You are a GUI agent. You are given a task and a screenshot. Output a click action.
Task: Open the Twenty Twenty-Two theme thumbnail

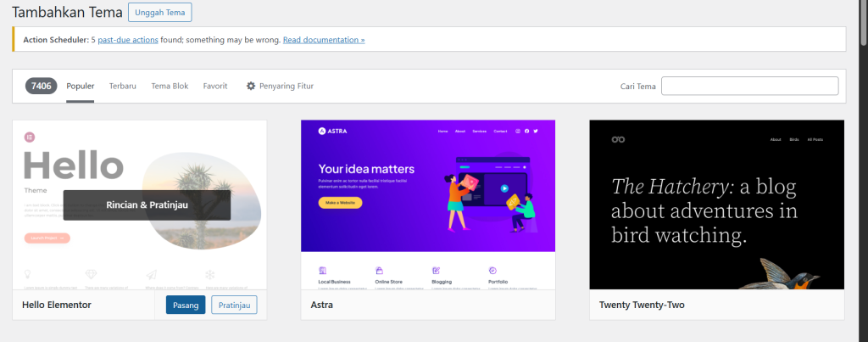(x=716, y=205)
